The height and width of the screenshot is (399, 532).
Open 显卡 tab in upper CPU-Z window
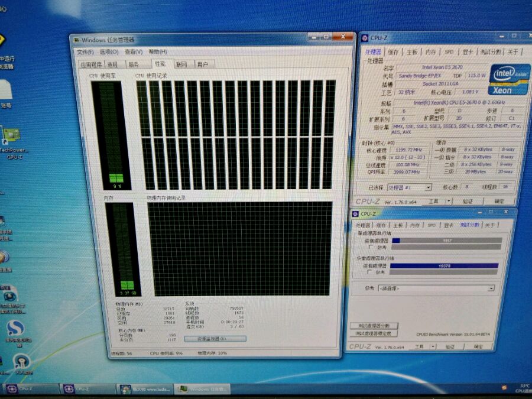468,52
